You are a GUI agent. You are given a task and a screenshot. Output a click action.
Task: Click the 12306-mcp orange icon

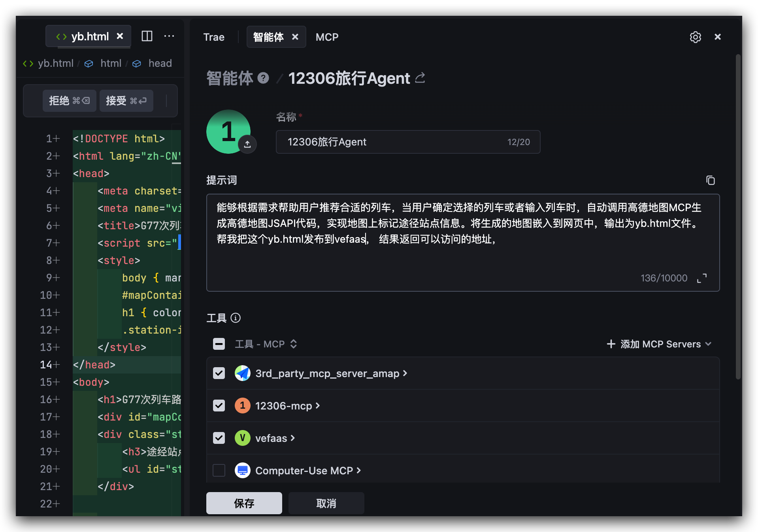(x=243, y=406)
